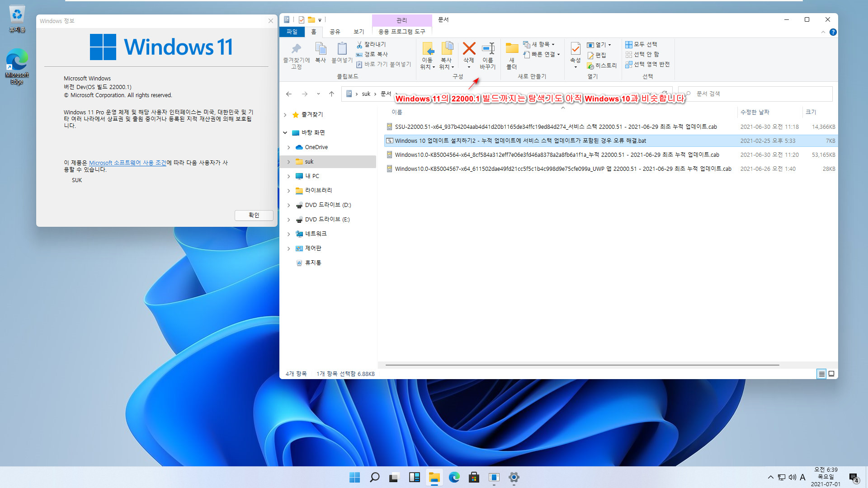Image resolution: width=868 pixels, height=488 pixels.
Task: Click the Explorer help question mark icon
Action: (833, 32)
